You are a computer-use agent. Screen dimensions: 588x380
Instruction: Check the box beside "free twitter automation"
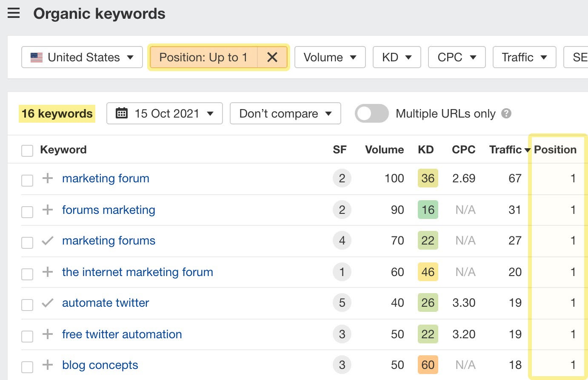(27, 336)
